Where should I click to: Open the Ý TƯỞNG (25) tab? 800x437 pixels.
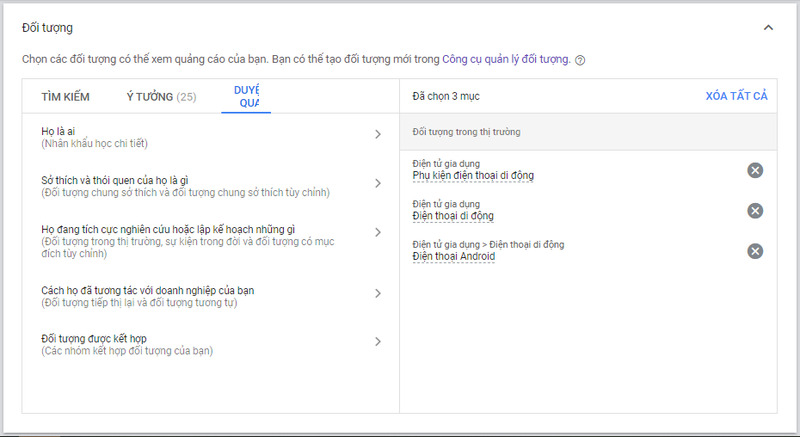[160, 97]
